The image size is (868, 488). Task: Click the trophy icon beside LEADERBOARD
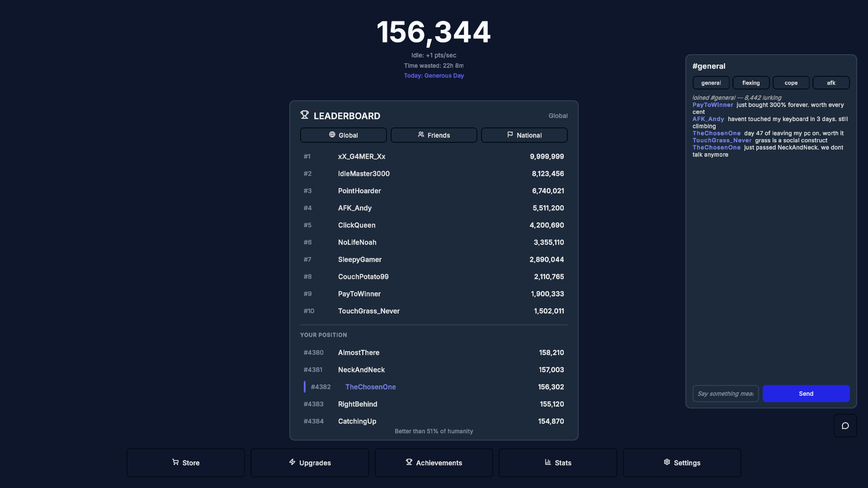coord(305,115)
